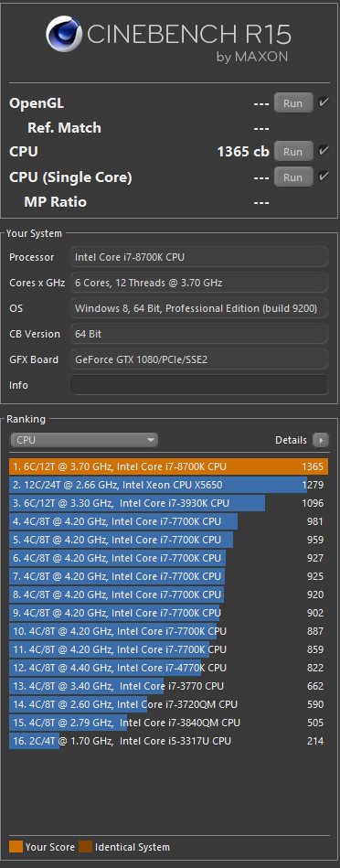This screenshot has width=340, height=868.
Task: Select ranking row 5 i7-7700K score 959
Action: pyautogui.click(x=168, y=540)
